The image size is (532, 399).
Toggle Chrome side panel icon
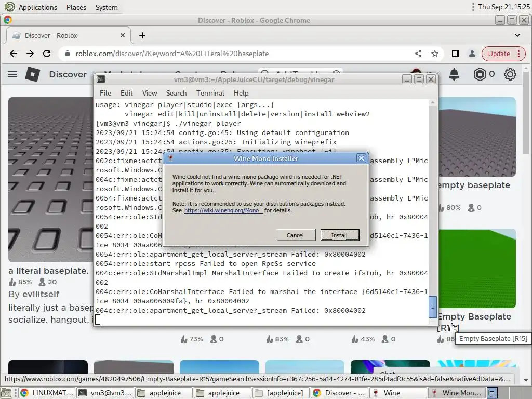click(x=455, y=54)
